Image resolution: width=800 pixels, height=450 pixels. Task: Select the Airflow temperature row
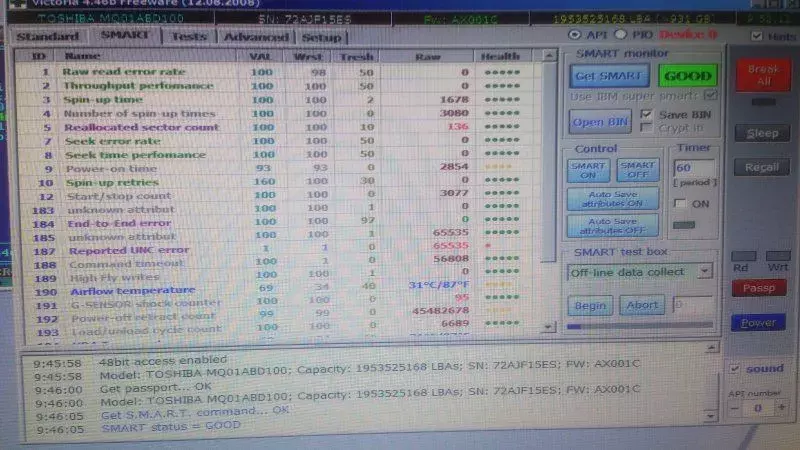[x=278, y=290]
